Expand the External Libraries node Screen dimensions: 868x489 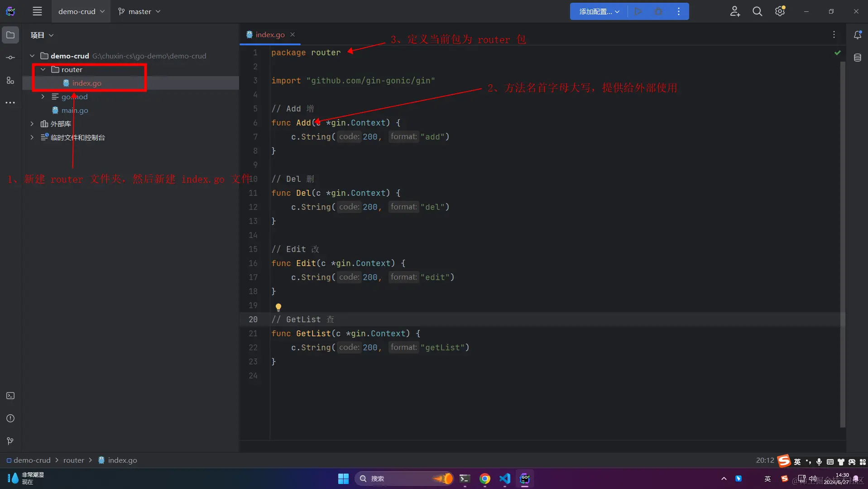[x=32, y=124]
